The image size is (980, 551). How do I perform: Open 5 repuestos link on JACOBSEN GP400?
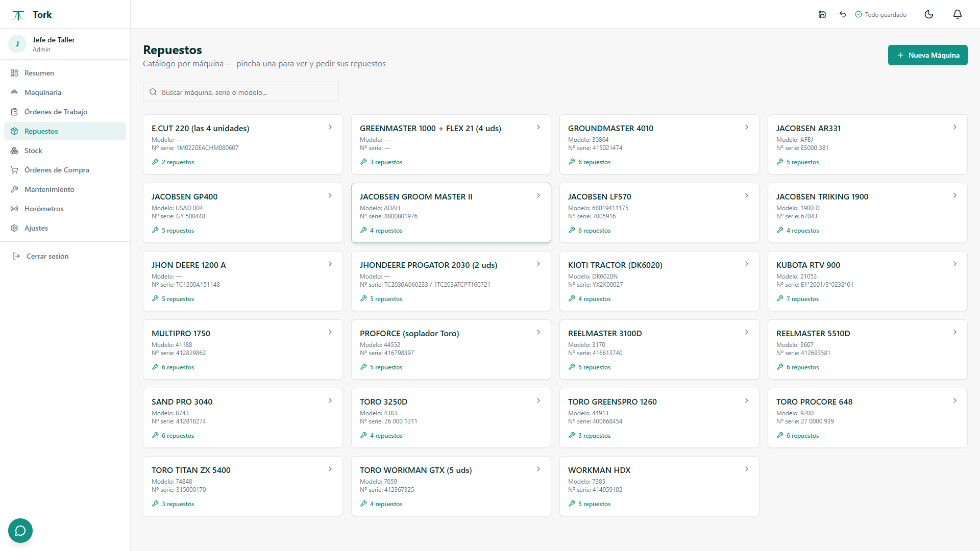[x=178, y=231]
